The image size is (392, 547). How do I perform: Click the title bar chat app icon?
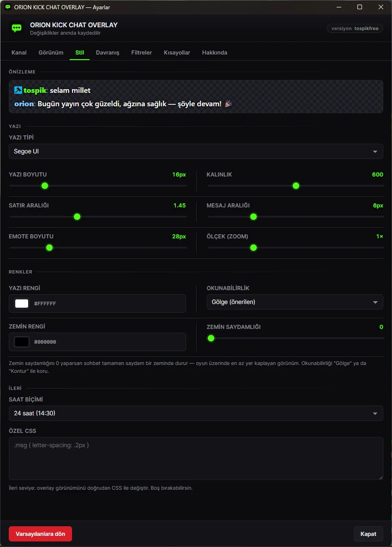point(8,7)
